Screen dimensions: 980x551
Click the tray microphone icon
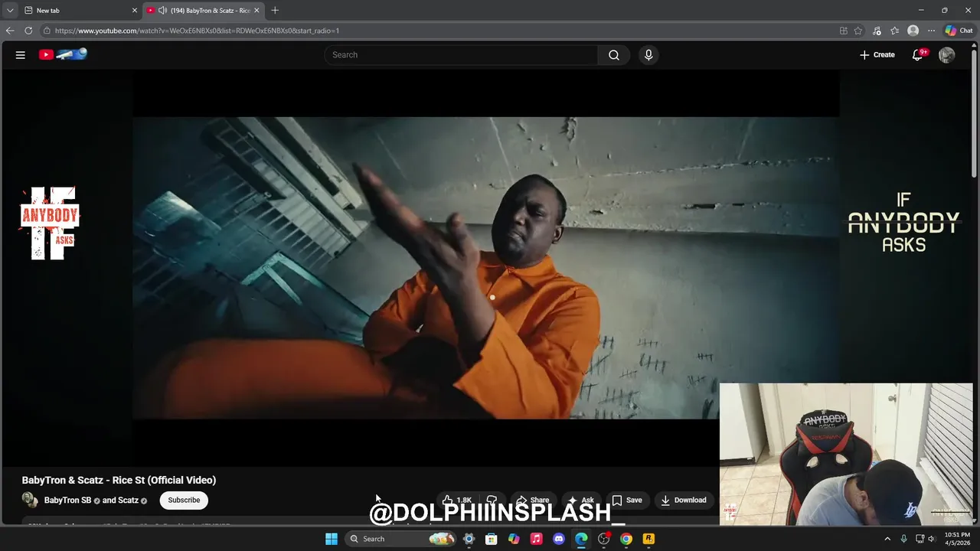pyautogui.click(x=904, y=539)
